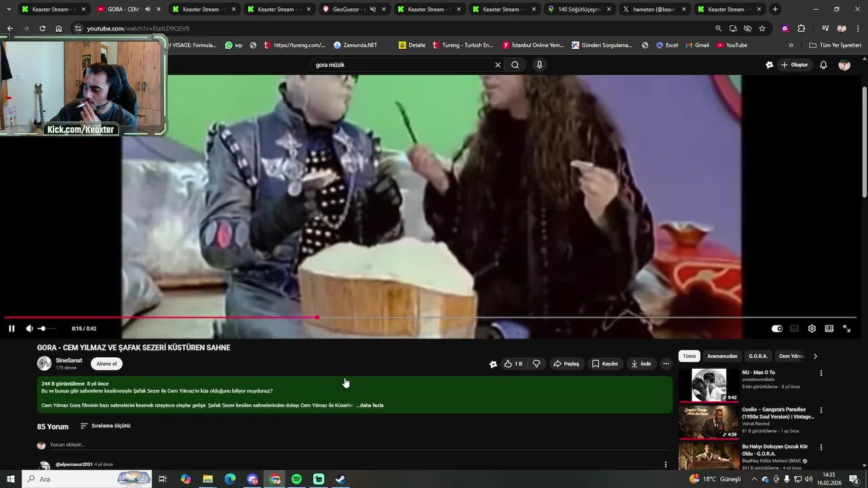Viewport: 868px width, 488px height.
Task: Share the video via Paylaş
Action: pyautogui.click(x=566, y=364)
